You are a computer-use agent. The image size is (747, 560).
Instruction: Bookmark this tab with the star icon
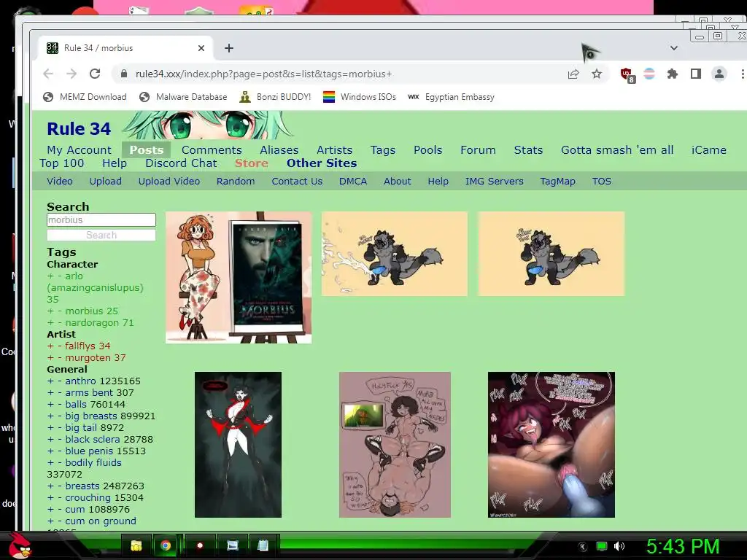tap(597, 74)
